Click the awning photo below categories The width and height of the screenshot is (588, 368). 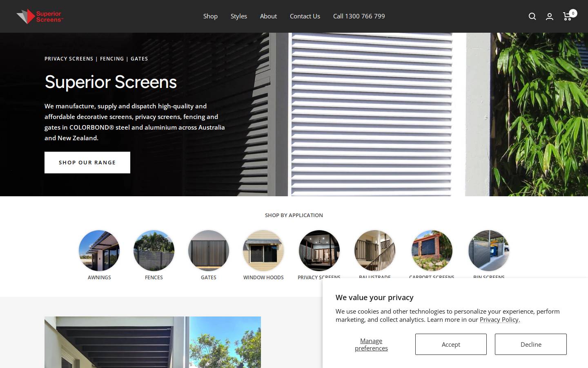tap(153, 342)
